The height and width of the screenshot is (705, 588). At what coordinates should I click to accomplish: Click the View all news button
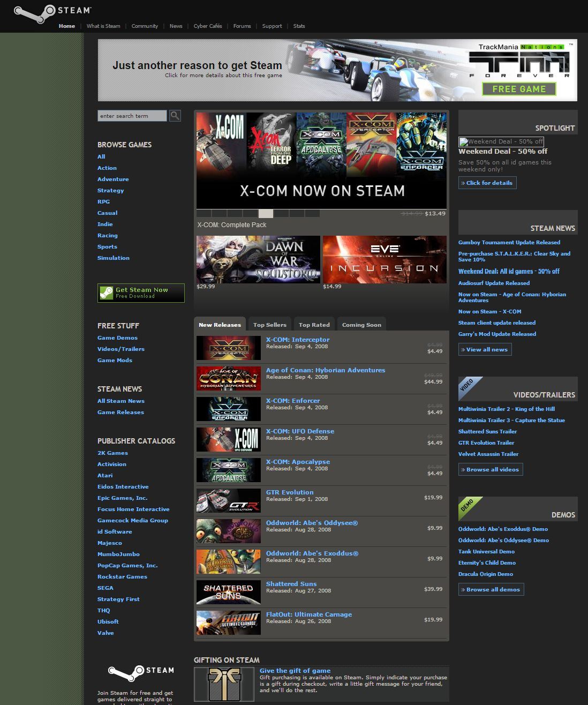pos(485,349)
